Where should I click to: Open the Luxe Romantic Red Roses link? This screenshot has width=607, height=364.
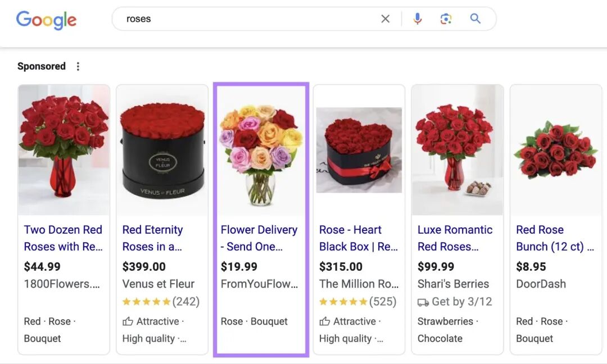[x=455, y=238]
